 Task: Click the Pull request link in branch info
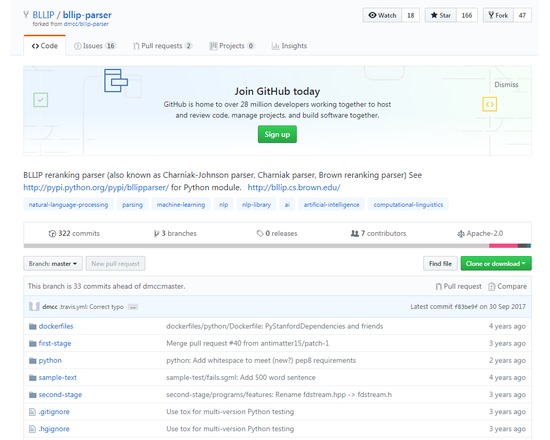[458, 286]
